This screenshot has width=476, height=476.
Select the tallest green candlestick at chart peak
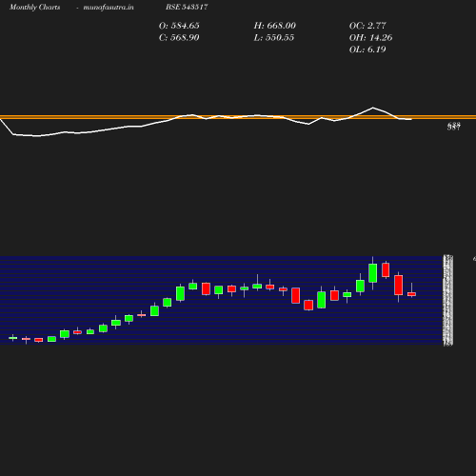373,273
